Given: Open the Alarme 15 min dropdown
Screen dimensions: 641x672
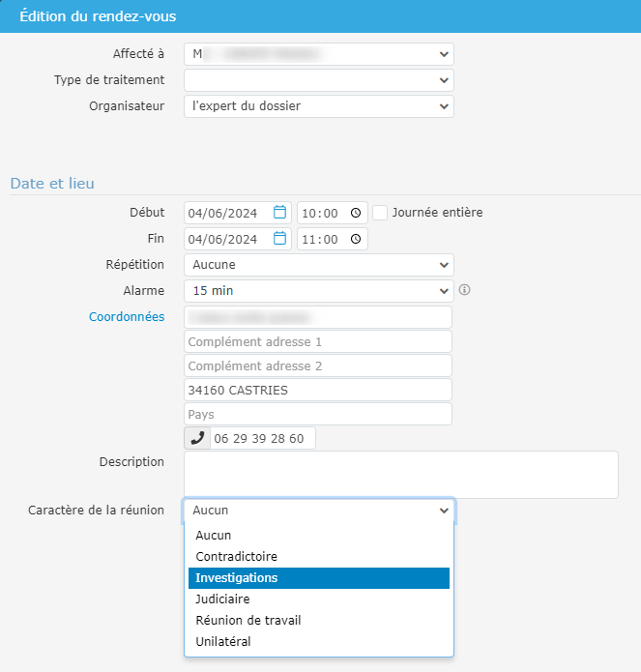Looking at the screenshot, I should pyautogui.click(x=318, y=290).
